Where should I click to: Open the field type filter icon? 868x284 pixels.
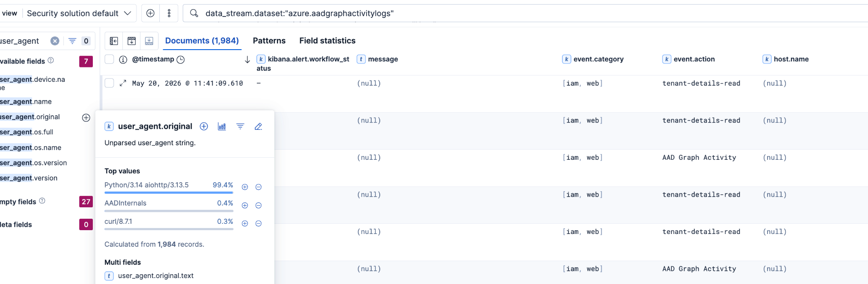(x=72, y=41)
